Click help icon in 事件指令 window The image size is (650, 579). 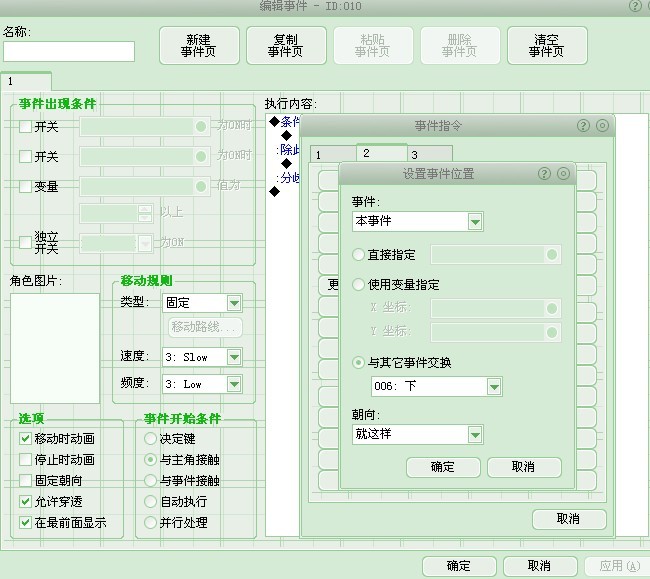pyautogui.click(x=583, y=126)
